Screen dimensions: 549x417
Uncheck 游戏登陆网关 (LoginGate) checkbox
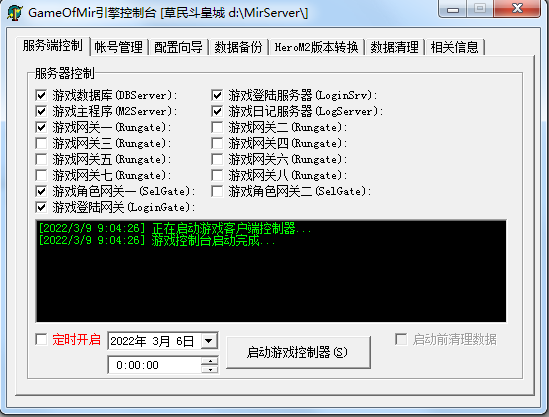coord(41,207)
